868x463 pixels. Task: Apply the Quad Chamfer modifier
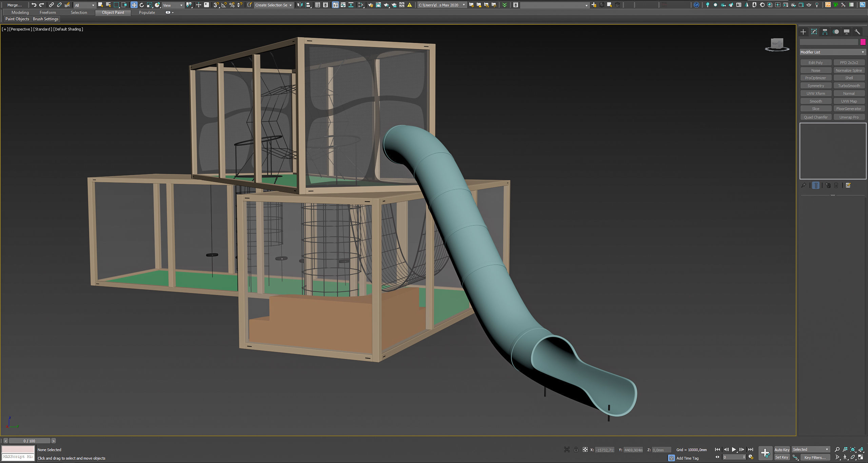(815, 117)
